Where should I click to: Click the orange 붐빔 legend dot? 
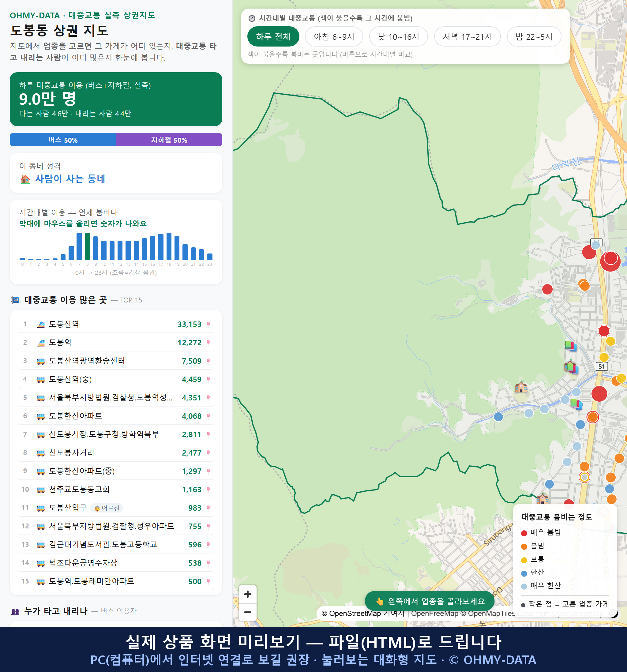pyautogui.click(x=524, y=546)
